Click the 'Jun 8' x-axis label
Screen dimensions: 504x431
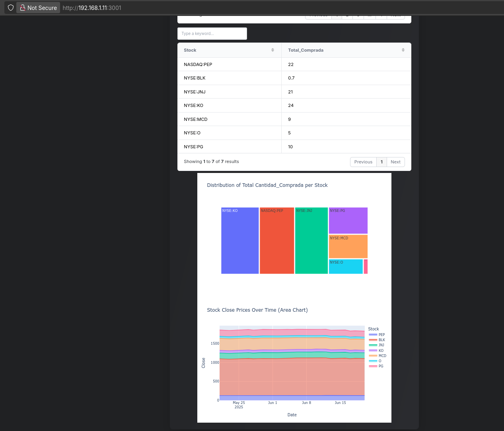(x=306, y=403)
